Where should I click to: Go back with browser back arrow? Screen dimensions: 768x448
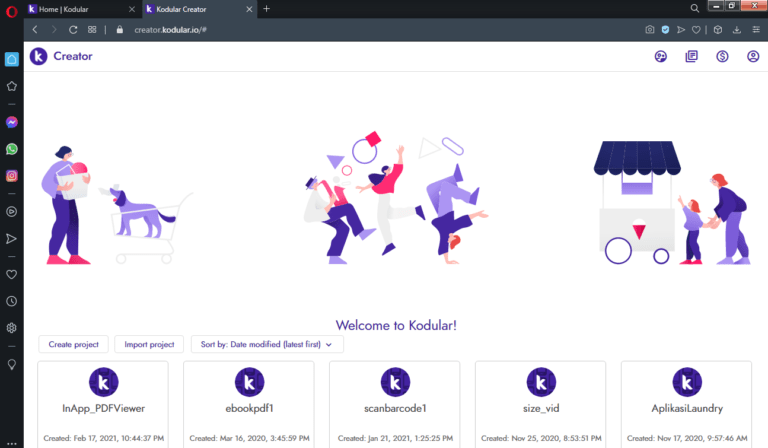[x=35, y=30]
